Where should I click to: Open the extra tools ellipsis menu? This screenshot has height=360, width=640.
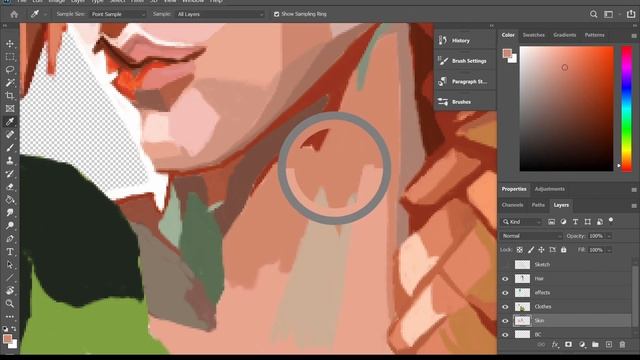click(10, 316)
